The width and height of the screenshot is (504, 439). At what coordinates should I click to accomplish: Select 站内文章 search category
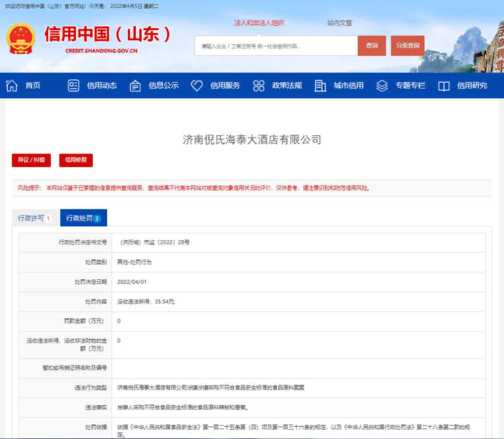point(340,23)
